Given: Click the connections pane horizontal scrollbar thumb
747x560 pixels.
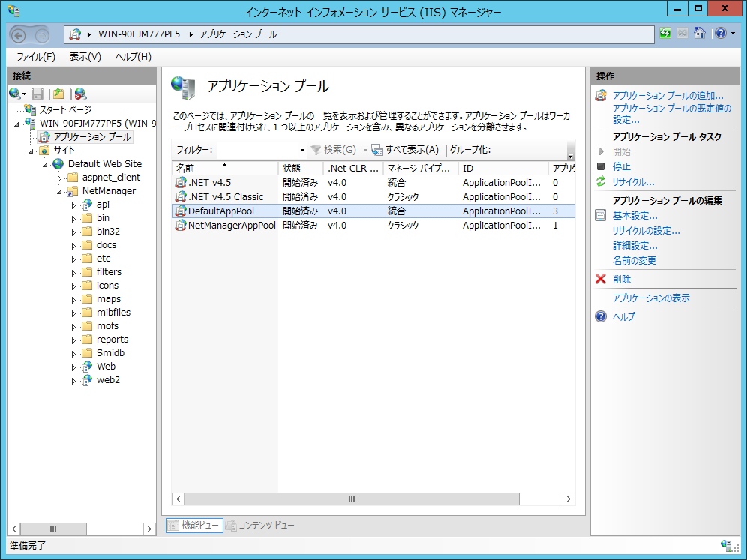Looking at the screenshot, I should click(x=53, y=529).
